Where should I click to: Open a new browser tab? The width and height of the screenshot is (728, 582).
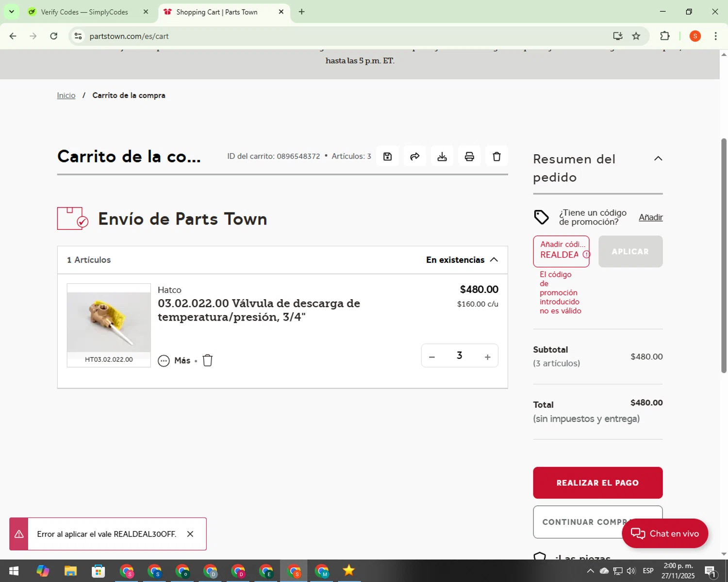click(301, 12)
